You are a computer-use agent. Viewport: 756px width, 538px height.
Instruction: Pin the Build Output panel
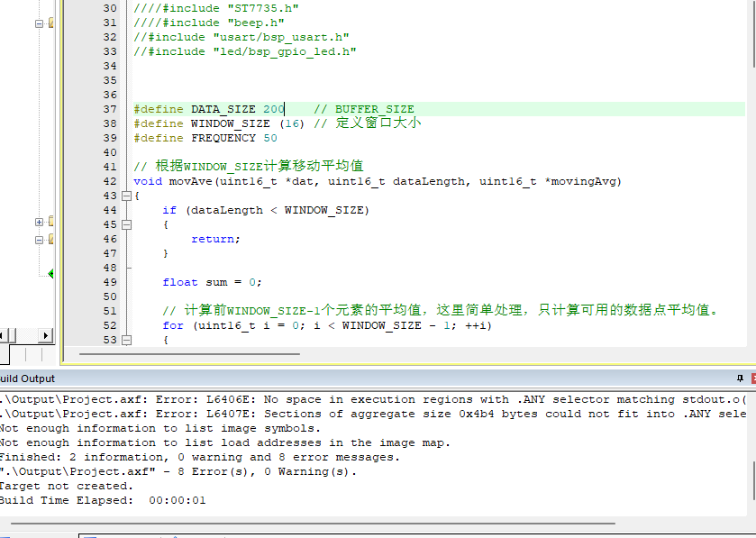740,378
